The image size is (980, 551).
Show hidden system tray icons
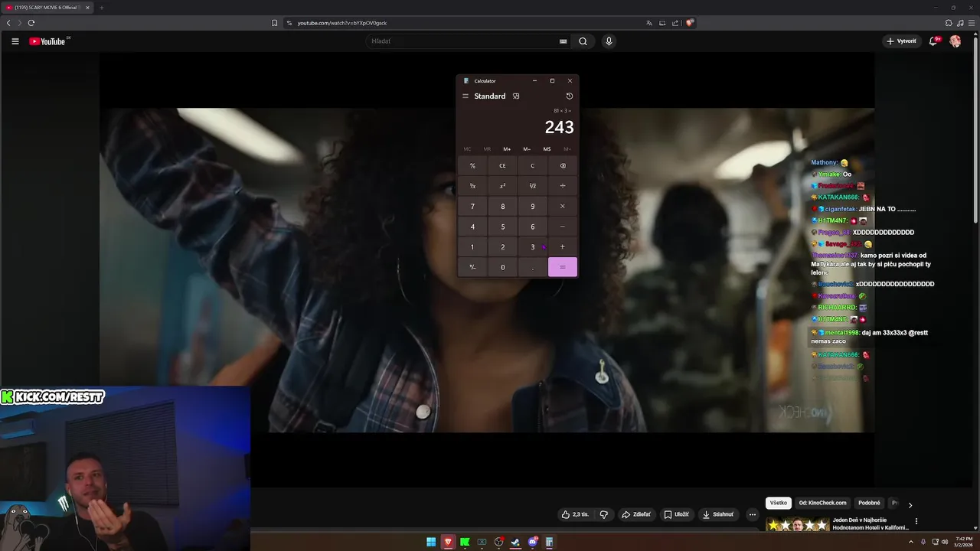click(x=911, y=542)
